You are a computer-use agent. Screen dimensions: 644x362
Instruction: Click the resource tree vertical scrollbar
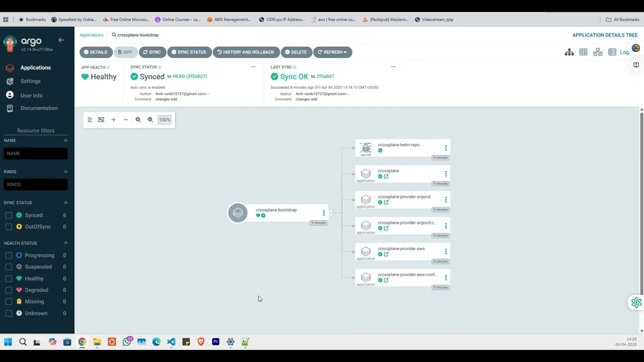pyautogui.click(x=641, y=204)
